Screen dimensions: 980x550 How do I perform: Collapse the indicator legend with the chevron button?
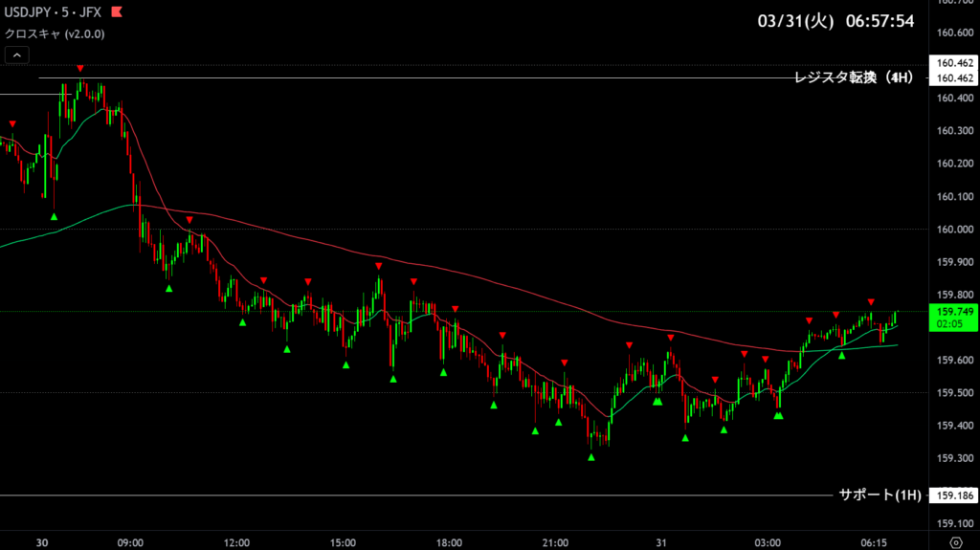[x=16, y=55]
